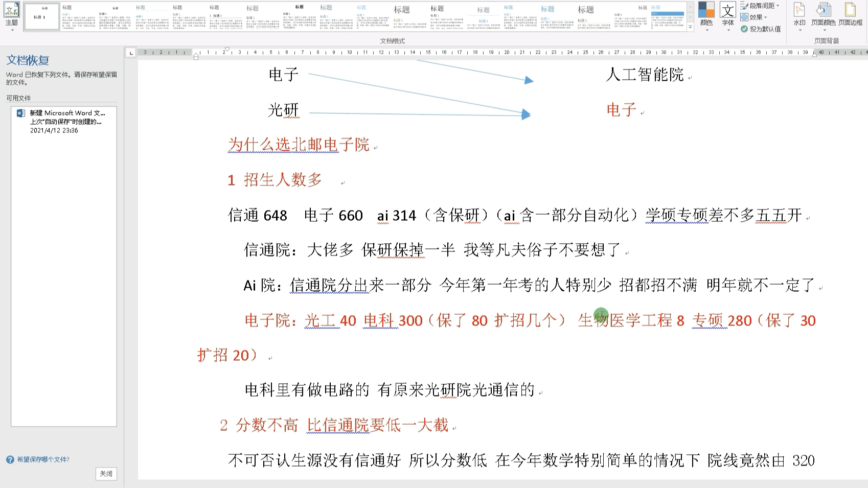868x488 pixels.
Task: Click the first-line indent marker on ruler
Action: click(x=227, y=50)
